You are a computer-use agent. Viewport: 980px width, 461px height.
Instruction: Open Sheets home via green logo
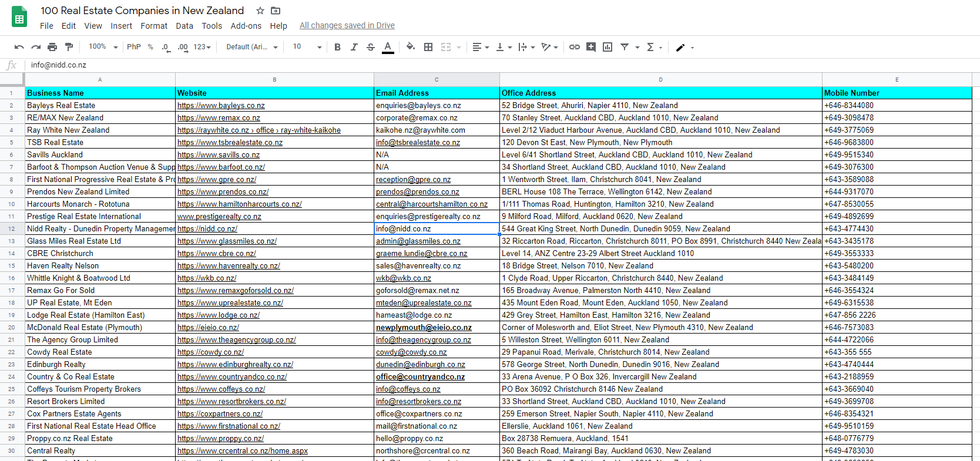click(19, 16)
